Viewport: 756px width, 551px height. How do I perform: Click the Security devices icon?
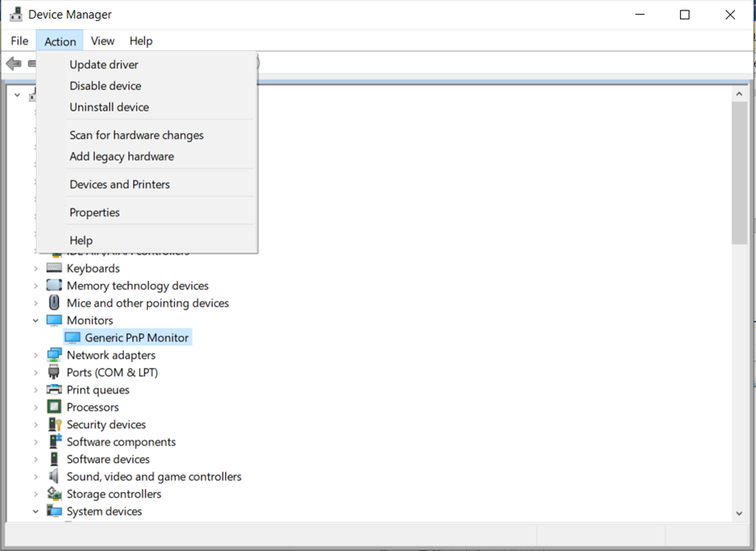[53, 424]
